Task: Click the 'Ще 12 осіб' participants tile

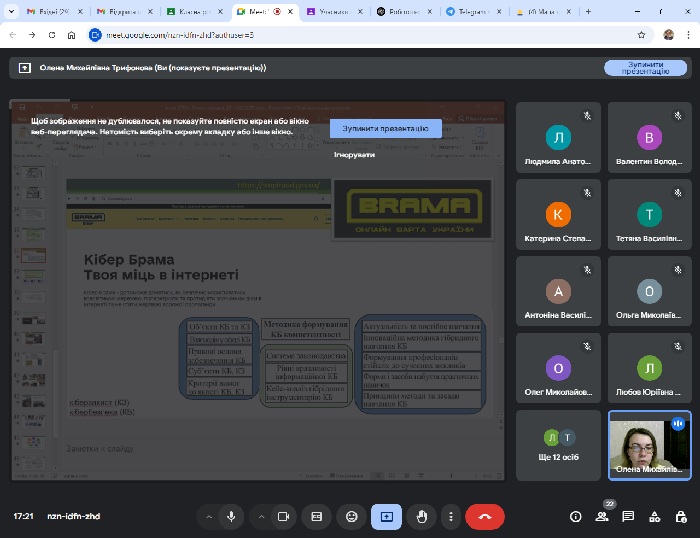Action: tap(559, 446)
